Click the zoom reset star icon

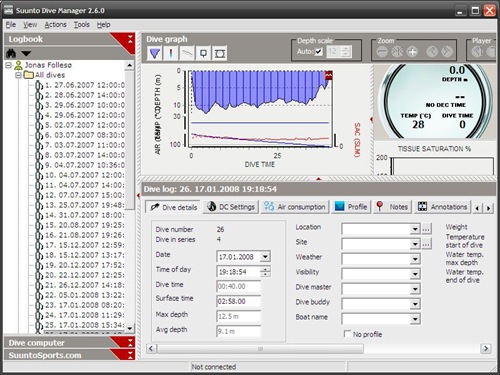397,52
